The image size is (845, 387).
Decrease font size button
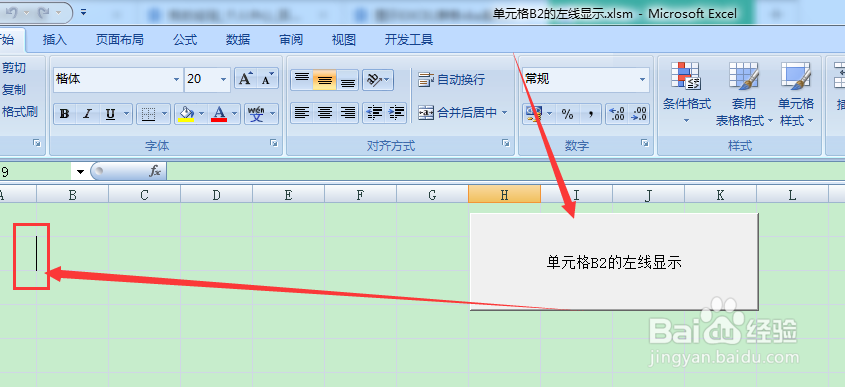(x=267, y=79)
